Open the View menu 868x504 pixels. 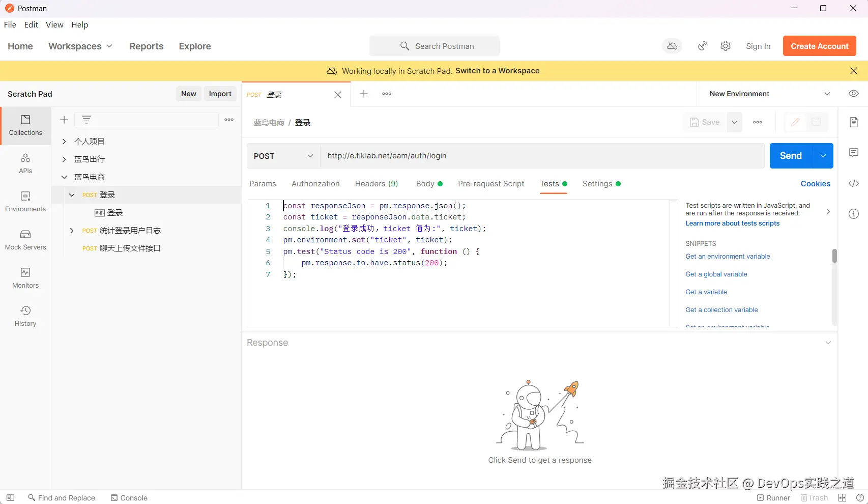(54, 24)
